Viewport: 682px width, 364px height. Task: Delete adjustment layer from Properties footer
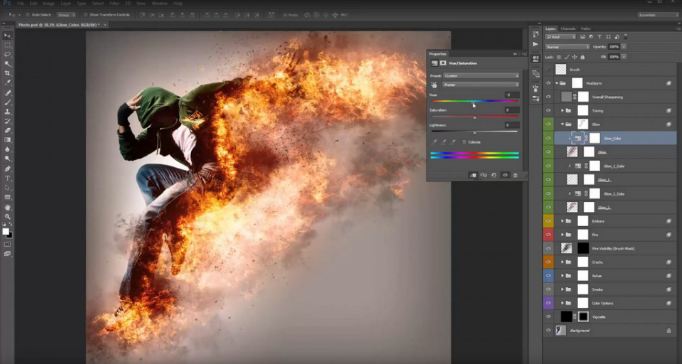(x=515, y=175)
